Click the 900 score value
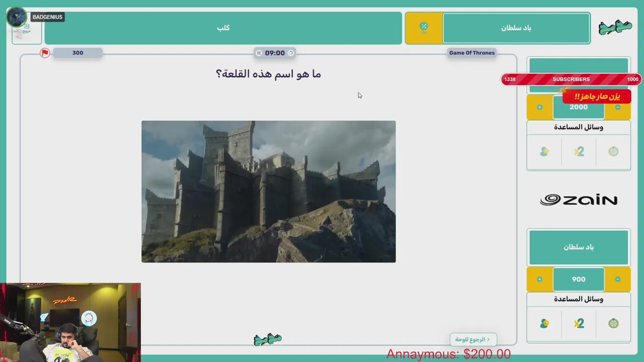 coord(579,279)
